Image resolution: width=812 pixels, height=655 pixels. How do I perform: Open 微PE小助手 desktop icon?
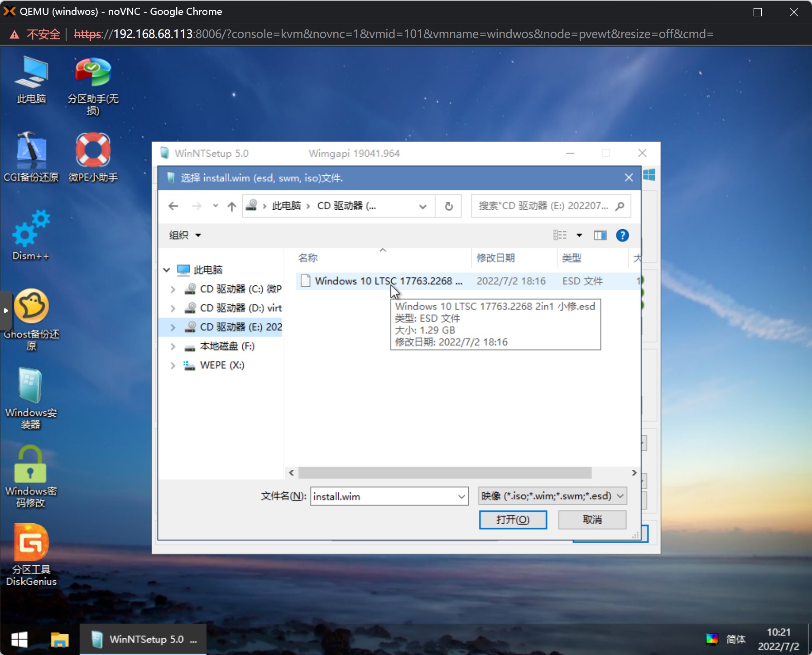point(93,158)
